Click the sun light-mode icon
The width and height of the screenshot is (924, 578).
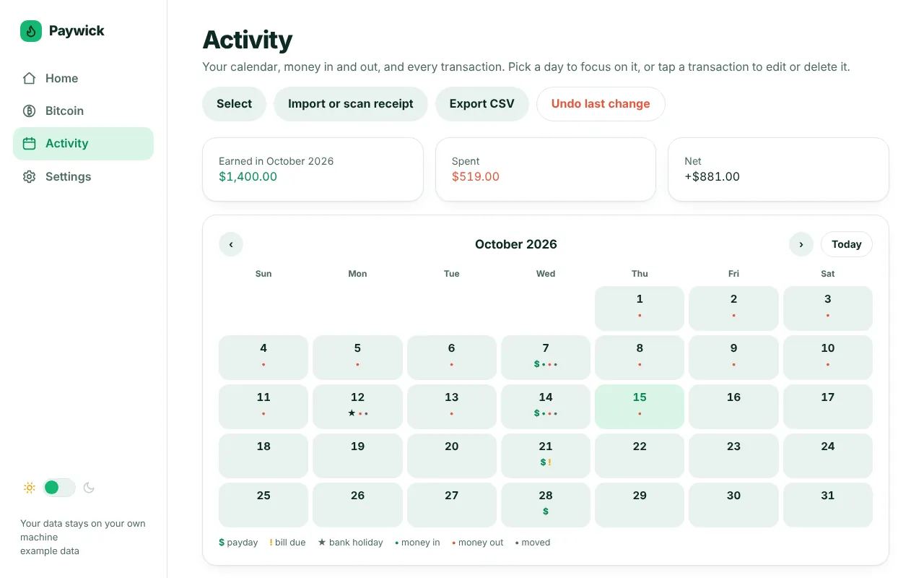[x=30, y=488]
